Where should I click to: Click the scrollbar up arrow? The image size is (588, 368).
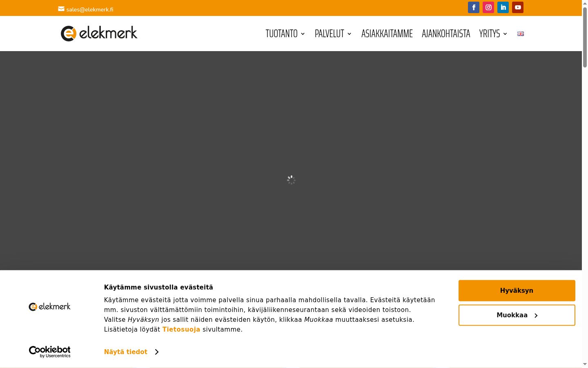(585, 3)
